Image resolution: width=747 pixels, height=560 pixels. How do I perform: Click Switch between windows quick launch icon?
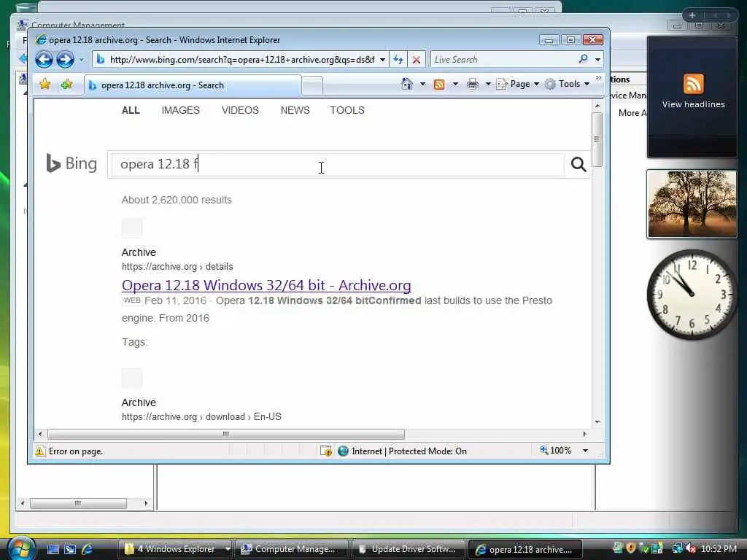coord(70,549)
